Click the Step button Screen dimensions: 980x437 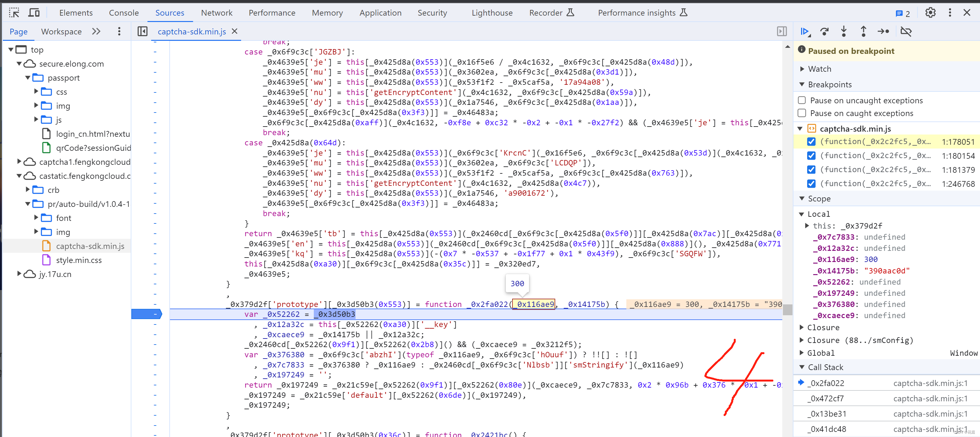click(x=883, y=32)
